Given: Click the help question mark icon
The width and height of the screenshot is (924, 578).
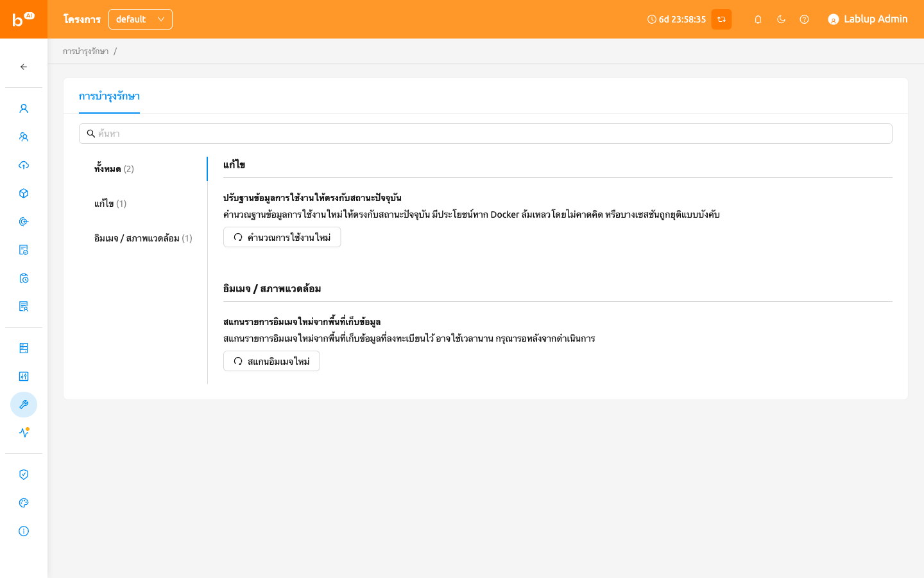Looking at the screenshot, I should coord(804,19).
